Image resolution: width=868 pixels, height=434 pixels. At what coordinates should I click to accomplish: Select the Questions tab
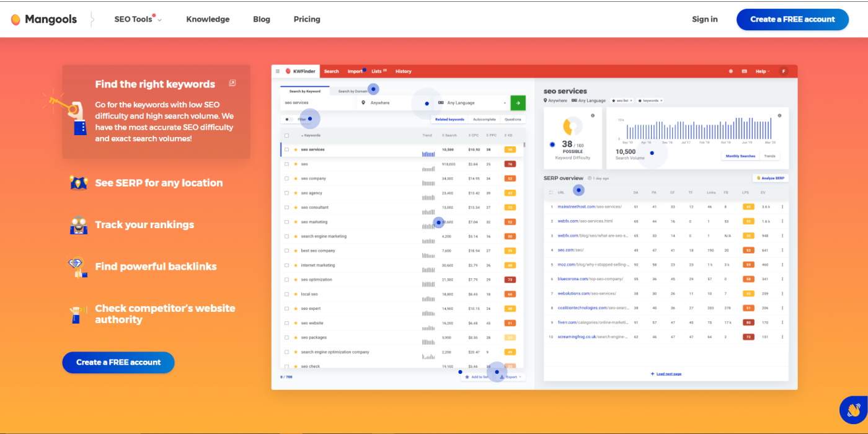pos(513,119)
